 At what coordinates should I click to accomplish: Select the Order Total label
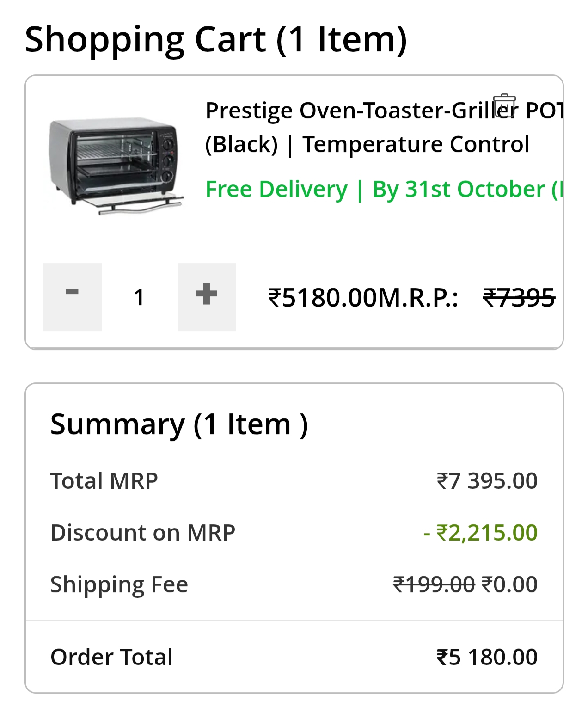click(111, 657)
